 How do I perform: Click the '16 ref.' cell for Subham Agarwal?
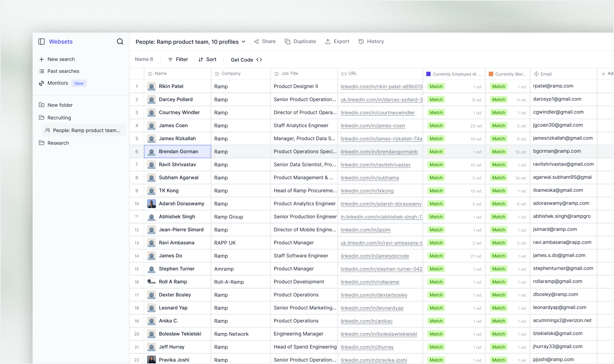[x=521, y=178]
